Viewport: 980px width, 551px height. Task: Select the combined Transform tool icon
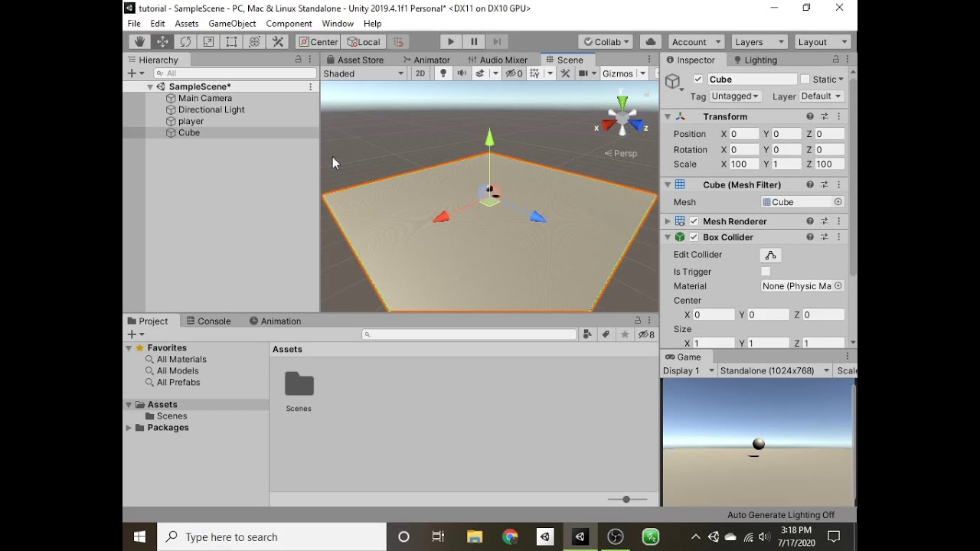[x=254, y=42]
